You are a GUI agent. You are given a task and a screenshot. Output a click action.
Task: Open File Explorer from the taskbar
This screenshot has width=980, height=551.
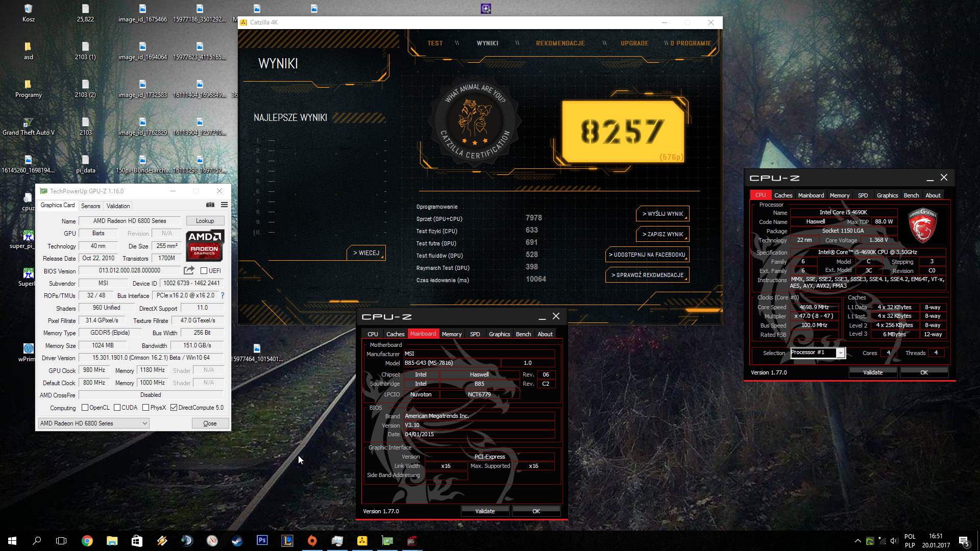pos(112,541)
